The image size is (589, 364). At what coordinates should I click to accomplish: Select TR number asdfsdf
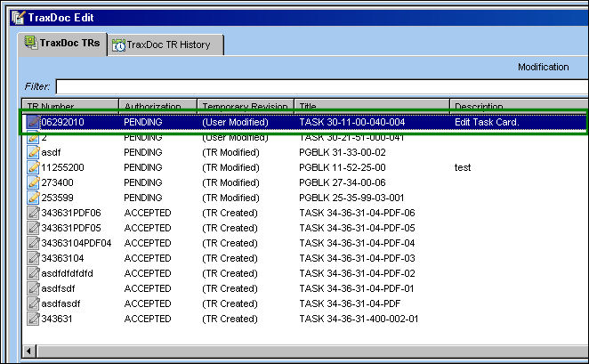click(x=58, y=288)
